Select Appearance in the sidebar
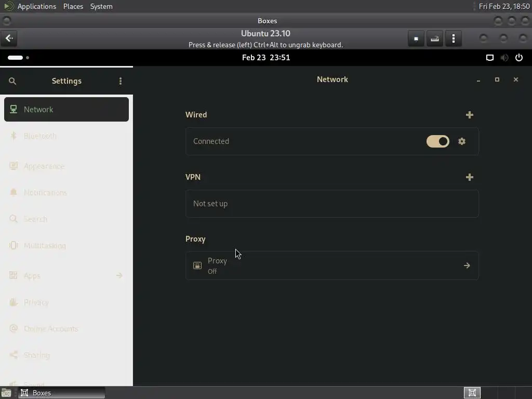The height and width of the screenshot is (399, 532). [66, 166]
